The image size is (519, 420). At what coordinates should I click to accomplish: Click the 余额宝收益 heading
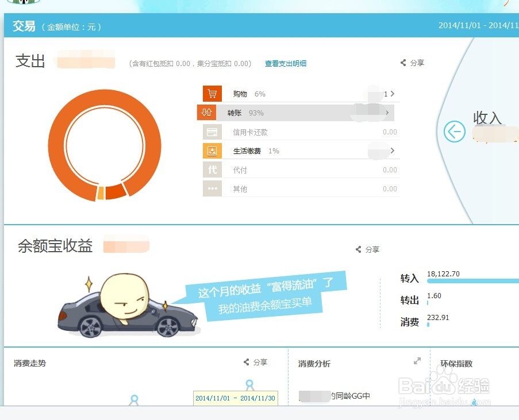55,246
